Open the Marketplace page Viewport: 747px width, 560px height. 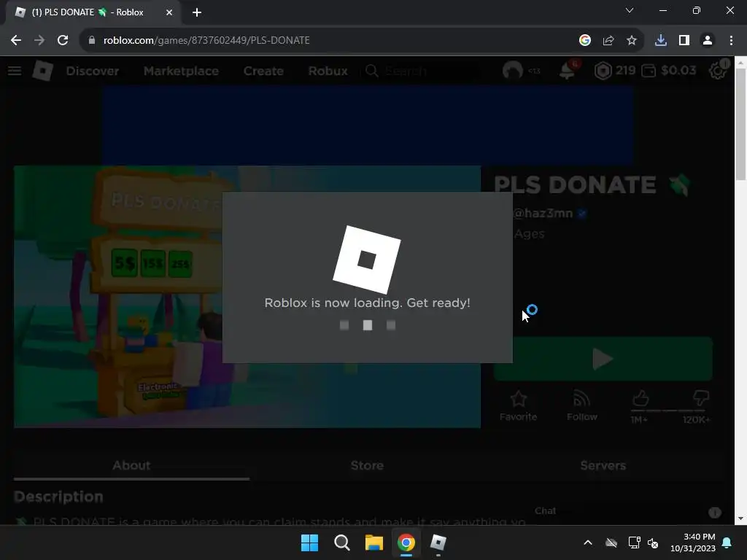pyautogui.click(x=181, y=71)
